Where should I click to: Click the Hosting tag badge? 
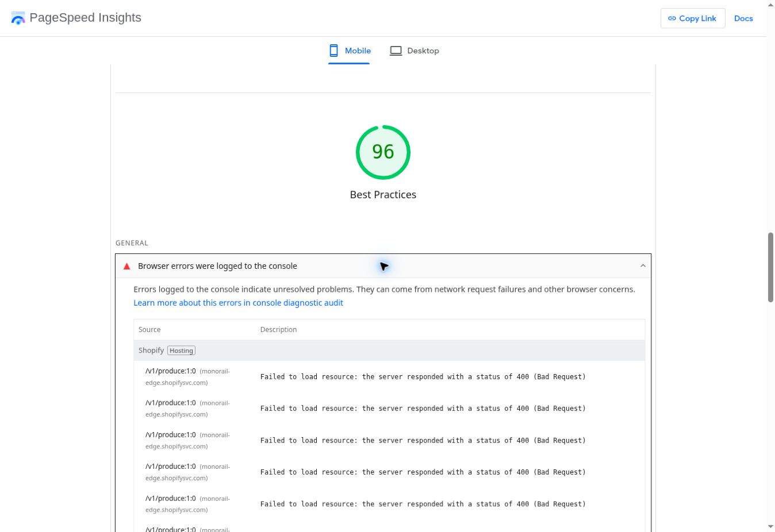(181, 350)
